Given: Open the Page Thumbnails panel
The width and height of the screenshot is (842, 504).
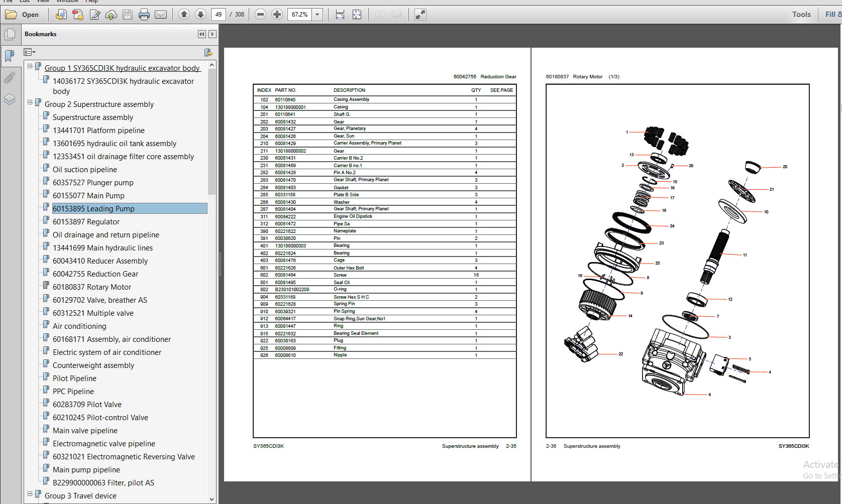Looking at the screenshot, I should 11,34.
